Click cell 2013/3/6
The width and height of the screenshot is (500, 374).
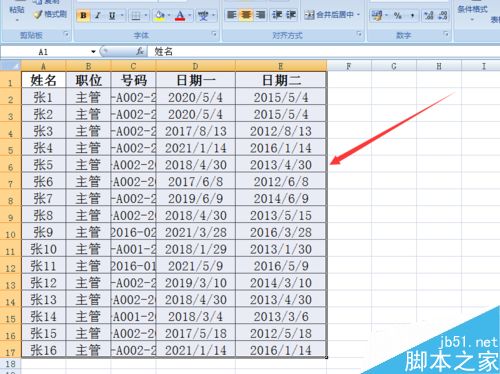click(281, 316)
